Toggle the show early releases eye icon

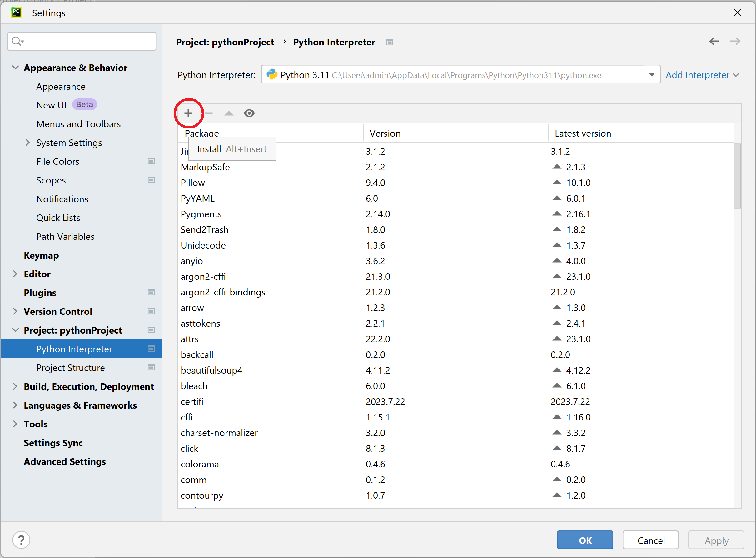click(x=249, y=113)
